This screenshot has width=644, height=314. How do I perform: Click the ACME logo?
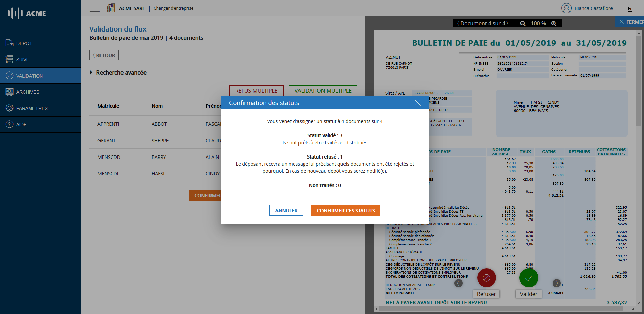(26, 13)
